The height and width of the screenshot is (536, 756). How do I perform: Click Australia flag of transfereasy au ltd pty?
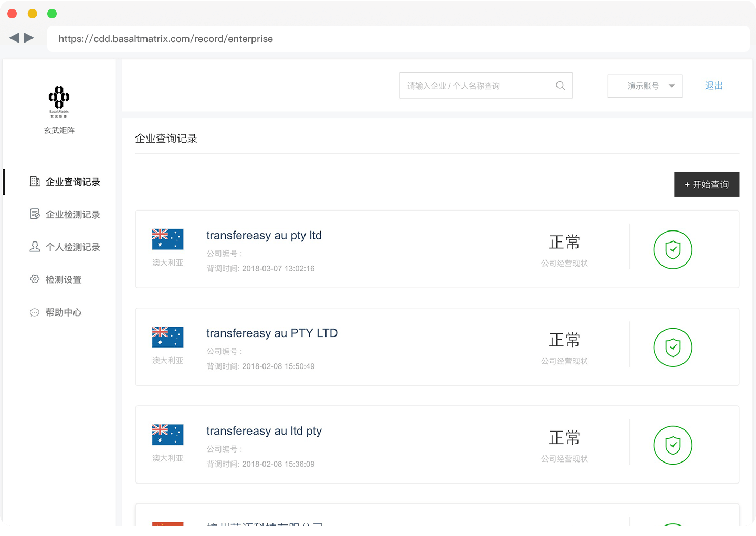pyautogui.click(x=168, y=435)
